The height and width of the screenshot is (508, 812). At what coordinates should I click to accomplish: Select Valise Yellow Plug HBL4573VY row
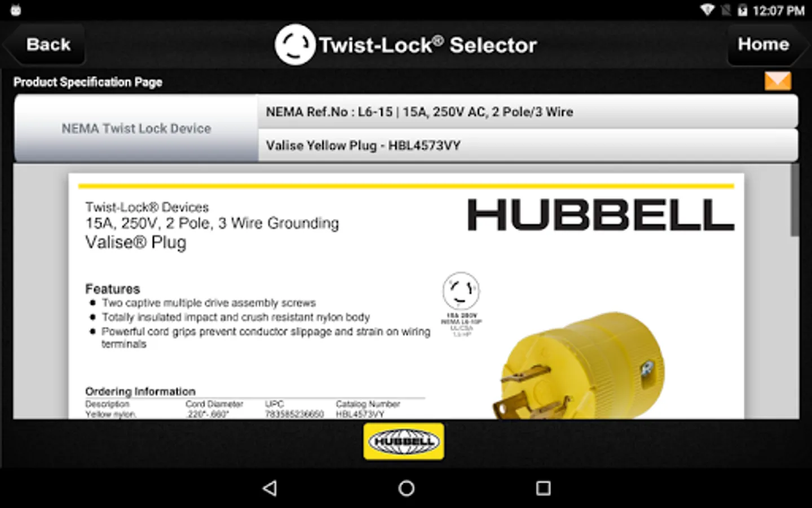[x=528, y=146]
